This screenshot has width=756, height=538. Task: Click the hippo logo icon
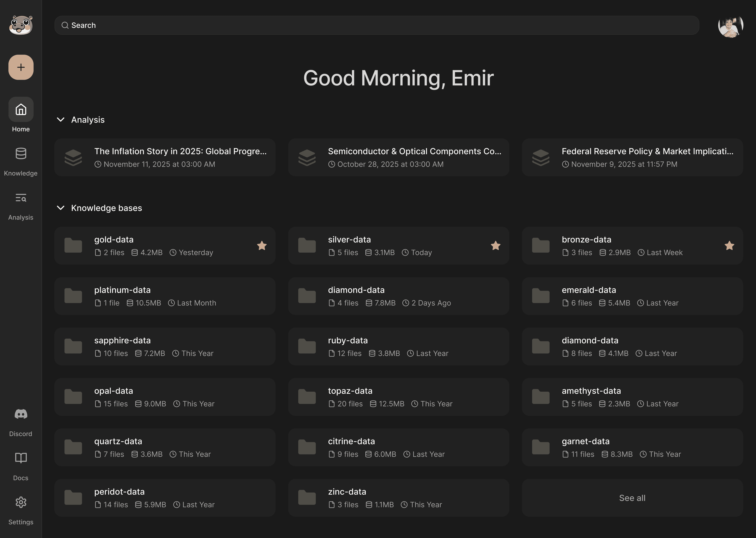point(21,25)
